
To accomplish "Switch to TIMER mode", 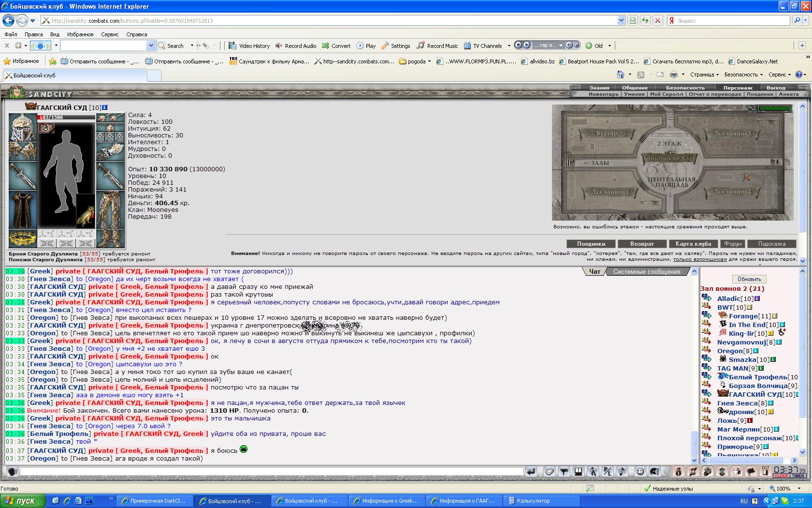I will pyautogui.click(x=798, y=476).
